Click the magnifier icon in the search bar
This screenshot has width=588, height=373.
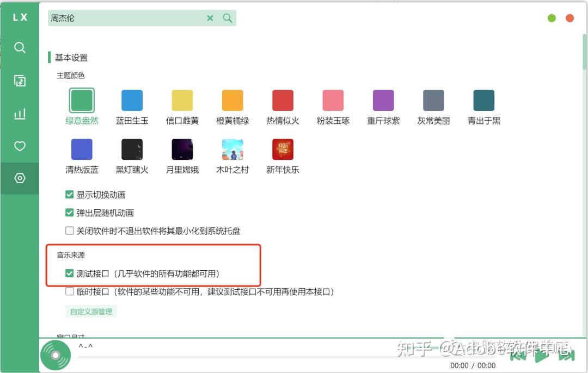227,18
